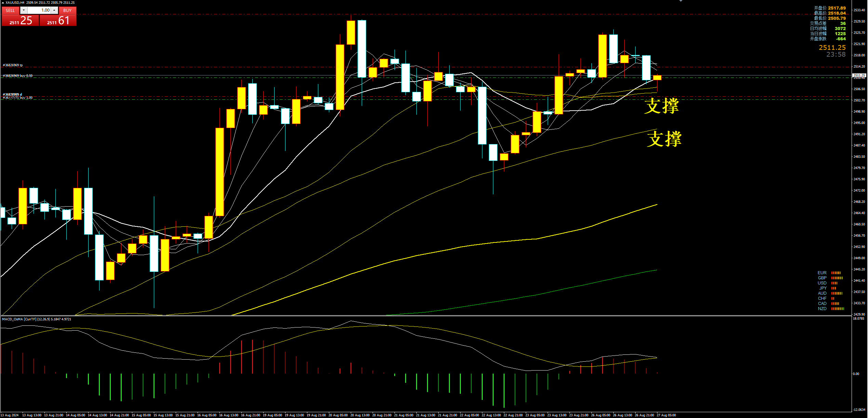Collapse the one-click trading panel triangle
Image resolution: width=868 pixels, height=418 pixels.
(3, 3)
